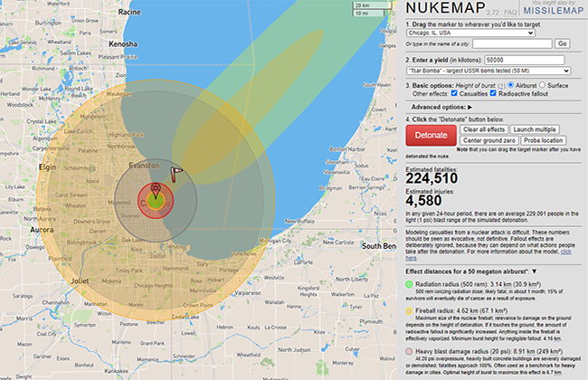Open the MISSILEMAP link
588x380 pixels.
click(554, 13)
